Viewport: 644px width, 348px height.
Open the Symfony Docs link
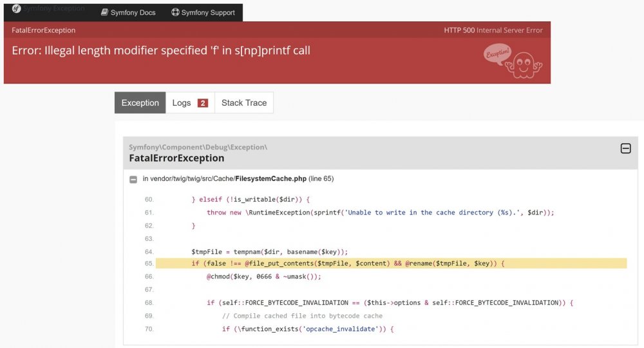133,12
